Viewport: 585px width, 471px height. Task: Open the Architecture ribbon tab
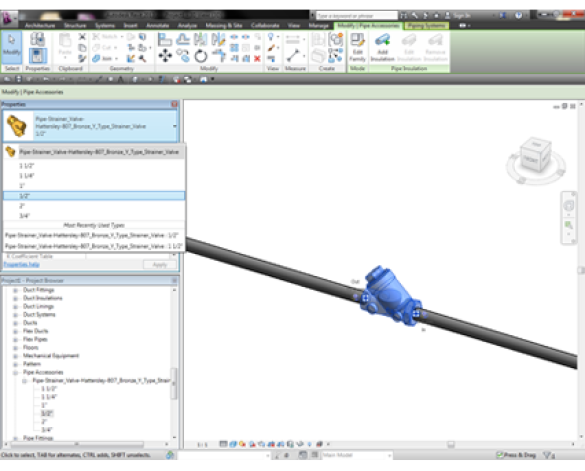tap(40, 25)
